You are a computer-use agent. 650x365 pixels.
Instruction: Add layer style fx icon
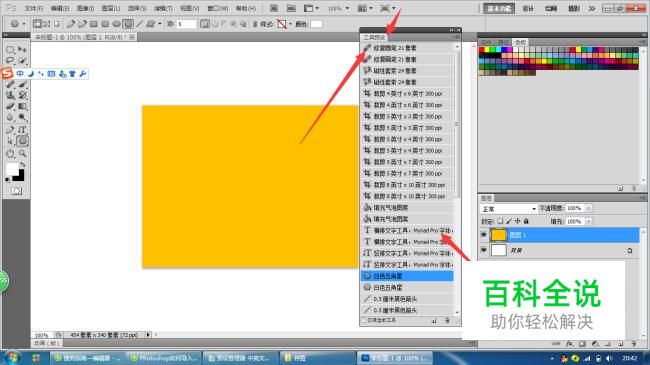pyautogui.click(x=570, y=344)
